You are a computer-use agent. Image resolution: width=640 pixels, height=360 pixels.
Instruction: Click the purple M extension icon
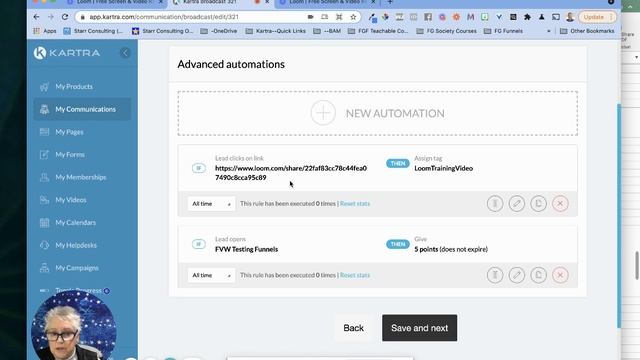coord(470,17)
